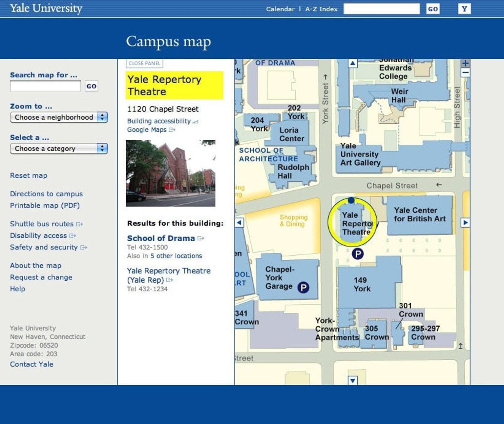The height and width of the screenshot is (424, 504).
Task: Click the Chapel-York Garage parking icon
Action: (x=303, y=288)
